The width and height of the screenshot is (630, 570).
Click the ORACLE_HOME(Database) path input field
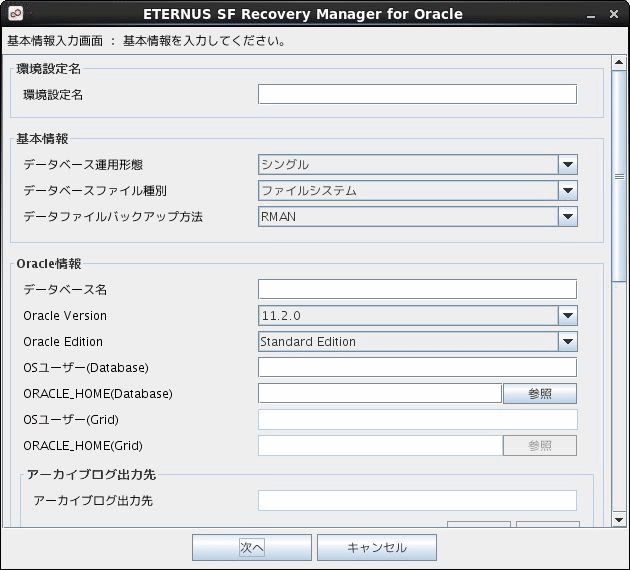[380, 393]
